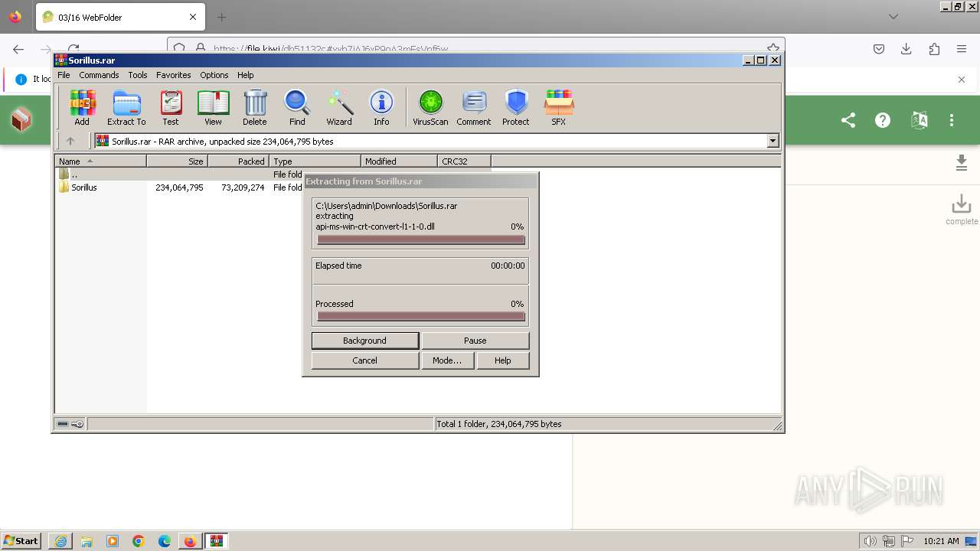Click the page download arrow icon

(x=962, y=162)
